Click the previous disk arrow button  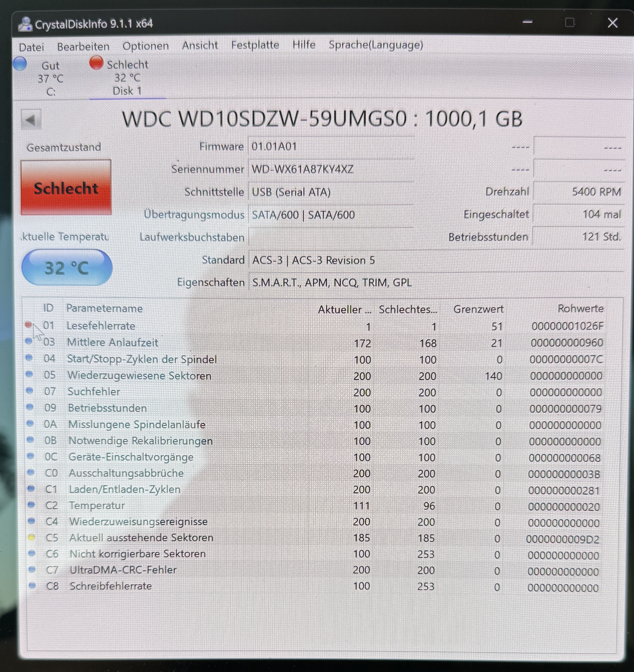click(x=31, y=119)
